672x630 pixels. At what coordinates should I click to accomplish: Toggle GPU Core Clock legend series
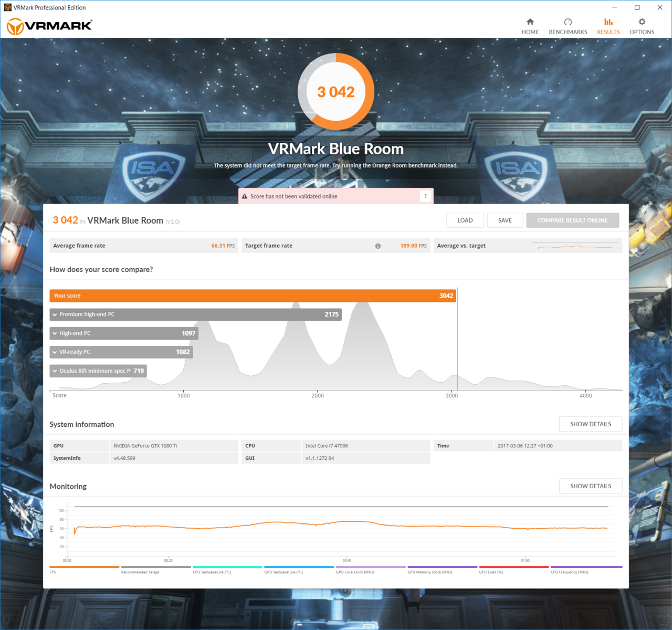click(x=371, y=570)
